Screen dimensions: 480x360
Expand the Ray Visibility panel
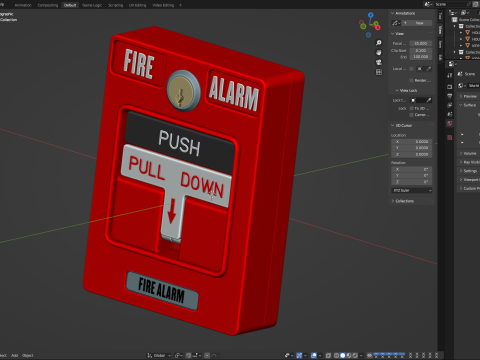coord(461,162)
